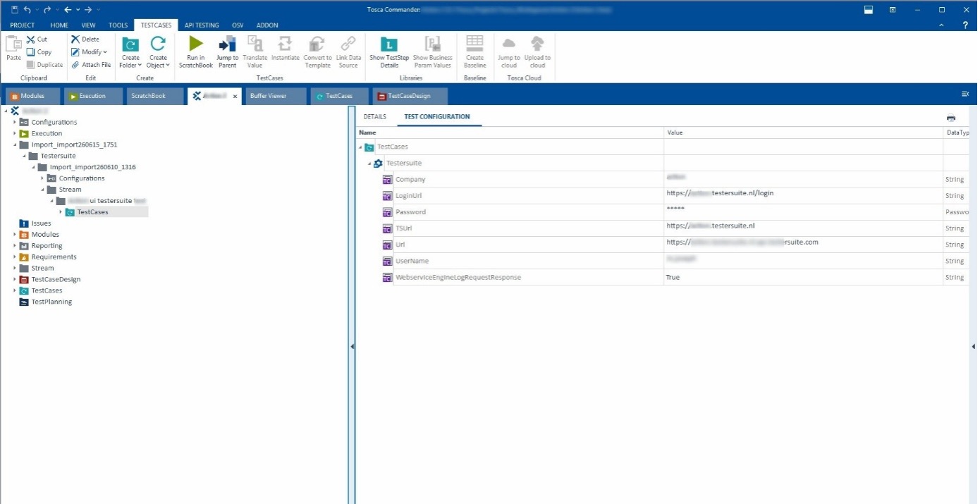Close the active workspace tab
Image resolution: width=980 pixels, height=504 pixels.
[235, 96]
